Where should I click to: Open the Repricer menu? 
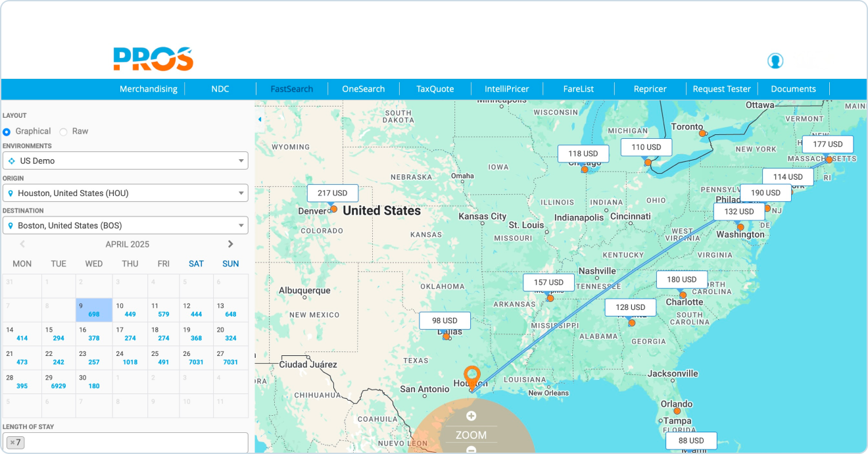pos(650,89)
